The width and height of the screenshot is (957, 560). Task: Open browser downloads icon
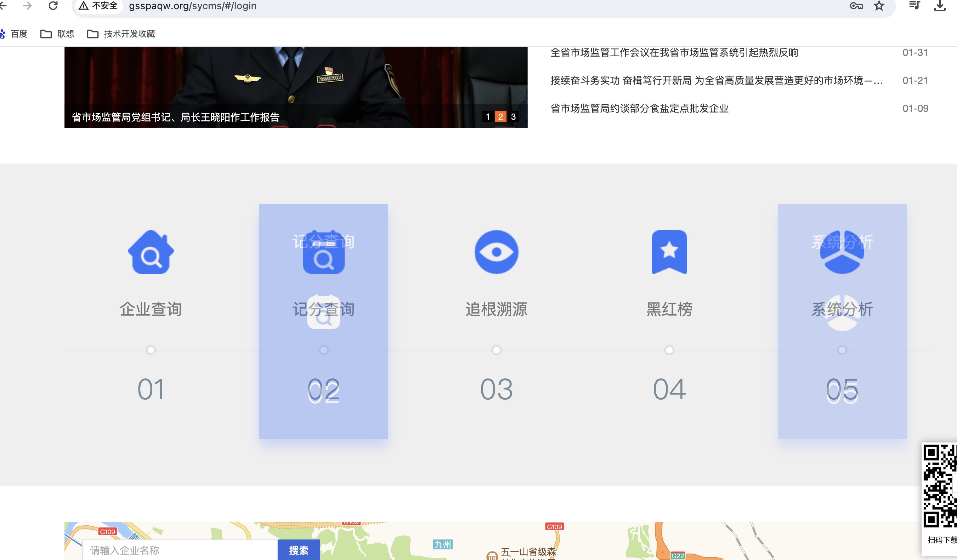pyautogui.click(x=940, y=6)
